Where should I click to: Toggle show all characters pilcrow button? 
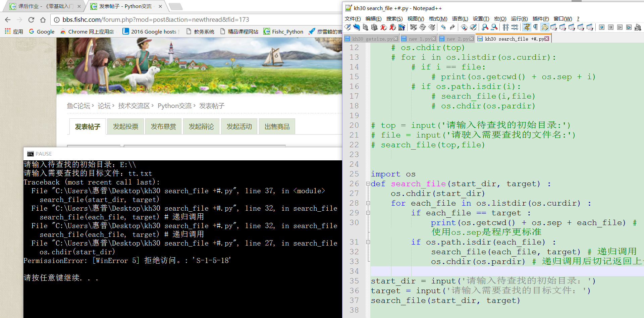(x=536, y=28)
